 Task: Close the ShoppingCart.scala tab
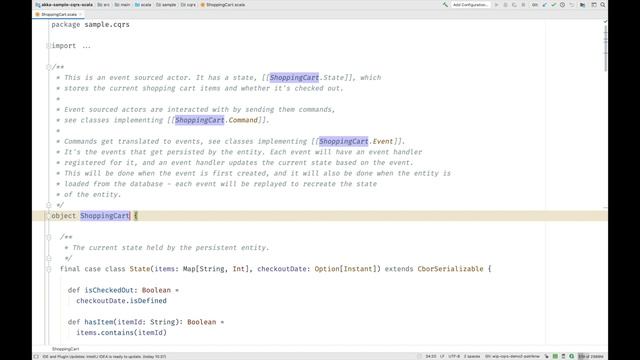(81, 14)
